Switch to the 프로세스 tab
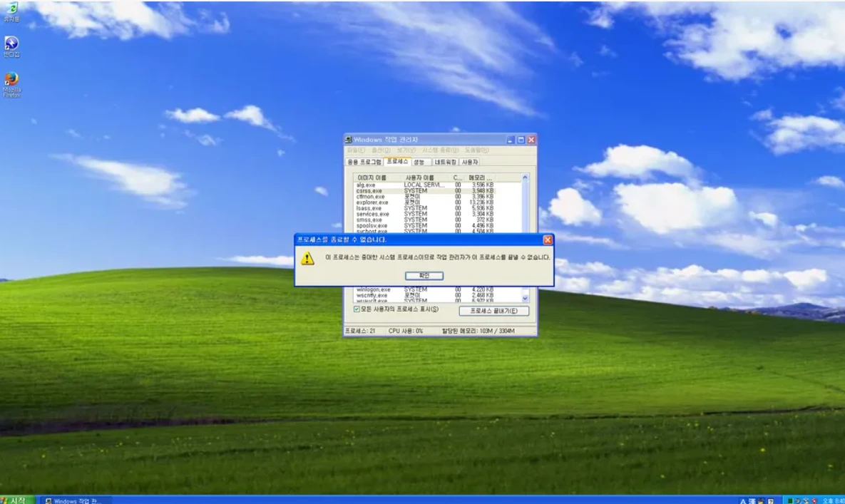The image size is (845, 504). tap(397, 162)
